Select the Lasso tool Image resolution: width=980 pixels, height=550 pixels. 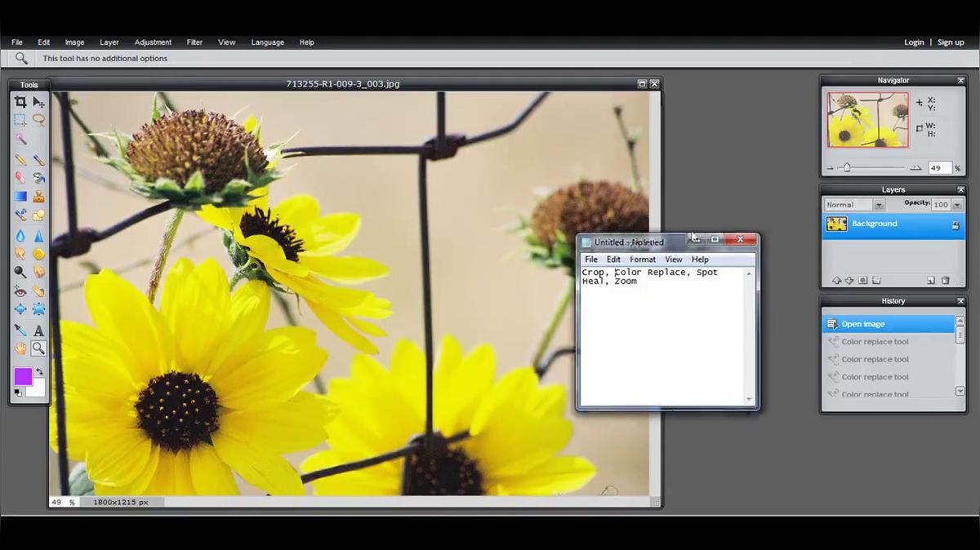[38, 120]
